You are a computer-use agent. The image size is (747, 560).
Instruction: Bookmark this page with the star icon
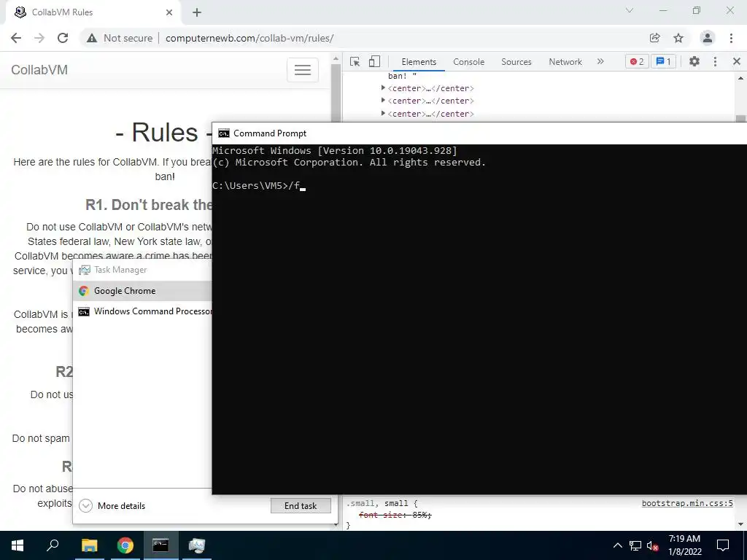[x=678, y=38]
